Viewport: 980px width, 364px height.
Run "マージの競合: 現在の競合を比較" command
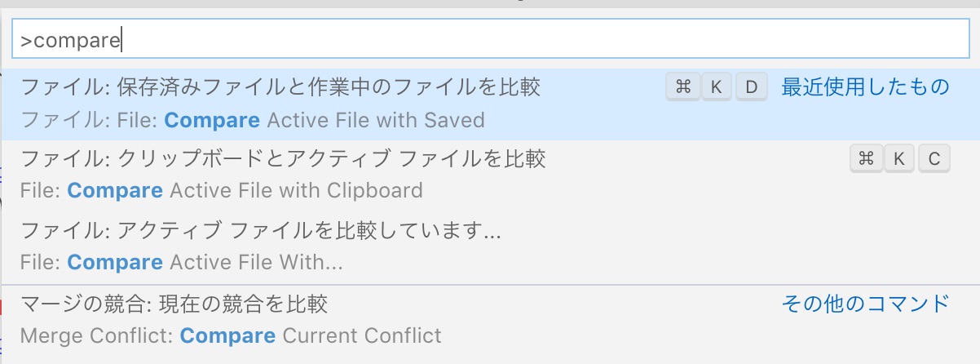pos(174,304)
